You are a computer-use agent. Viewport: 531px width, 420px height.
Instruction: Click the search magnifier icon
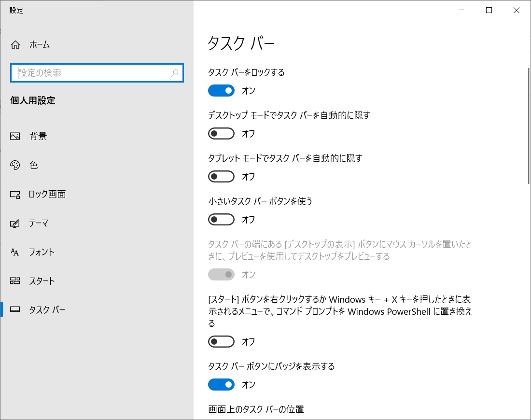[175, 73]
